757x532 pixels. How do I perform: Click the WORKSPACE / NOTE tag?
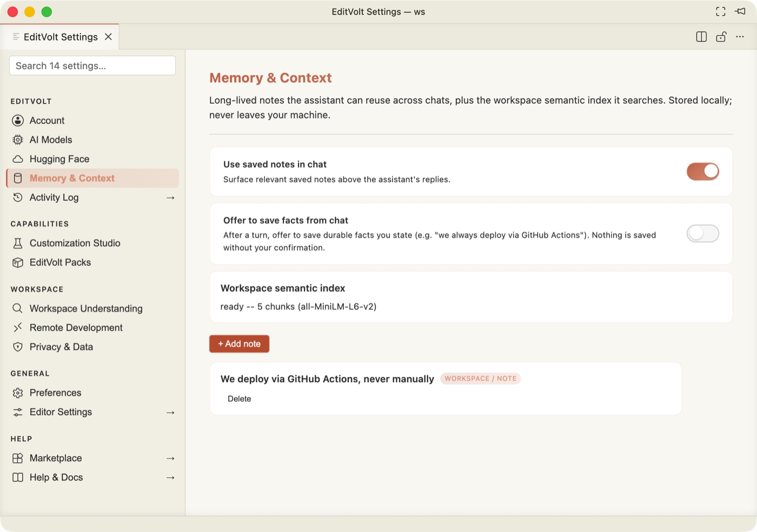coord(480,378)
